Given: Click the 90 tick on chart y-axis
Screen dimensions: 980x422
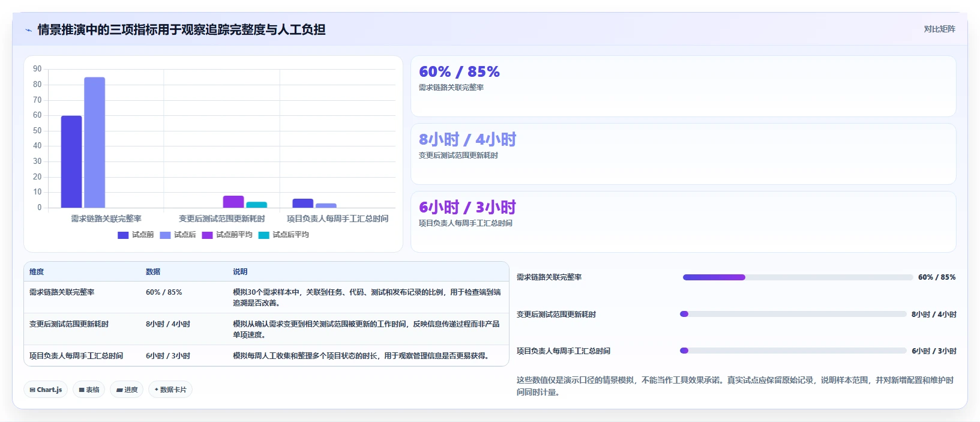Looking at the screenshot, I should pyautogui.click(x=37, y=70).
